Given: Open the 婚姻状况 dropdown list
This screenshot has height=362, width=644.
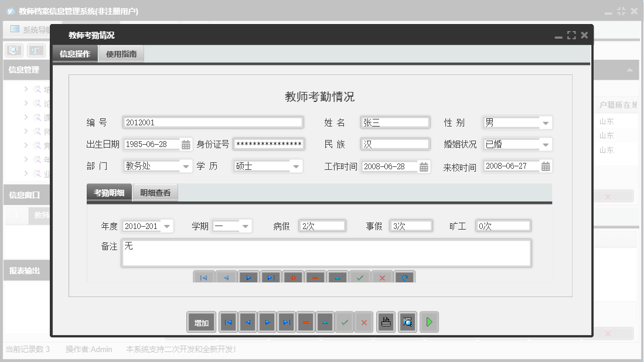Looking at the screenshot, I should [546, 145].
